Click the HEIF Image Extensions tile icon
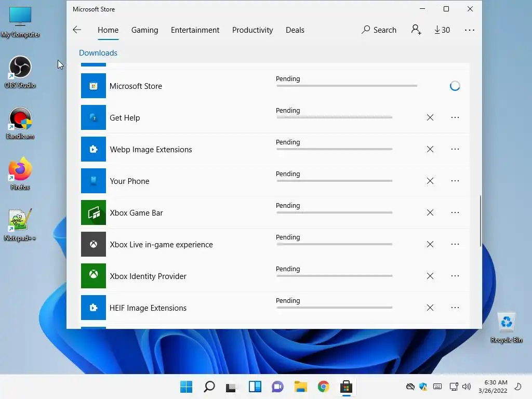The width and height of the screenshot is (532, 399). pos(94,308)
